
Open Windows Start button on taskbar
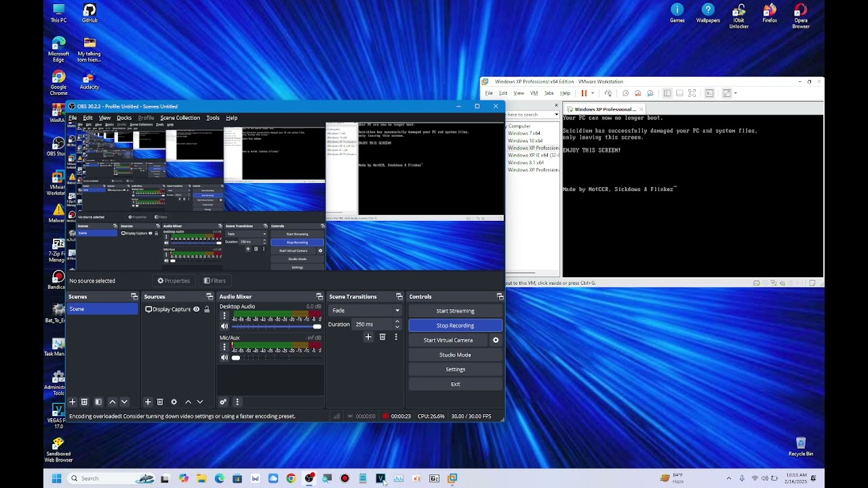pyautogui.click(x=57, y=479)
